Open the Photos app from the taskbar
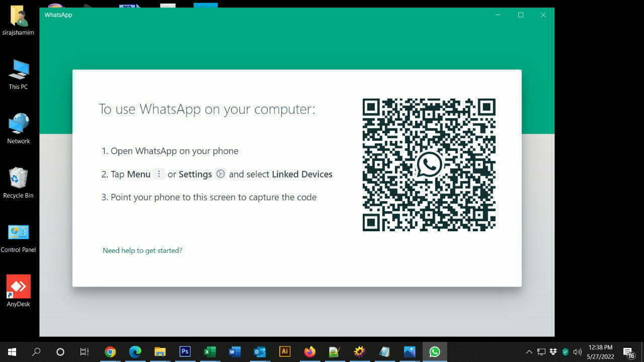 tap(410, 352)
